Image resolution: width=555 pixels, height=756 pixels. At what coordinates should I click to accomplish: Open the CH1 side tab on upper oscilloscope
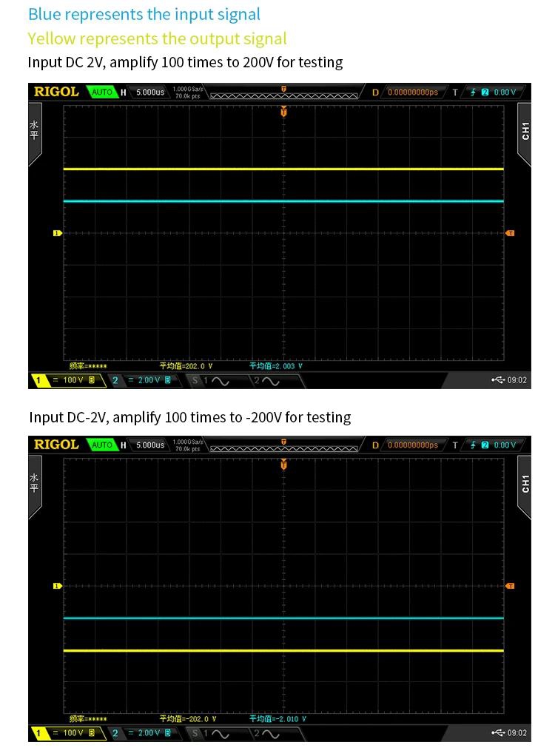coord(525,132)
